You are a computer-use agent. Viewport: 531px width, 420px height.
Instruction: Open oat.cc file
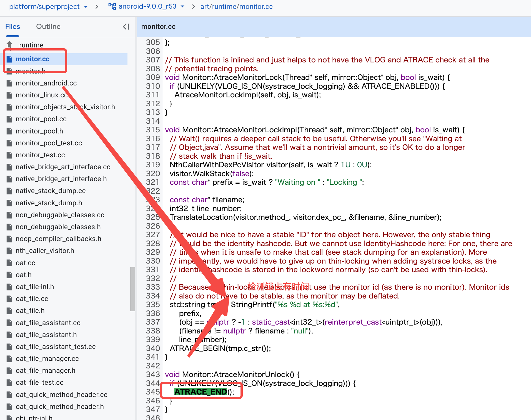pos(25,263)
